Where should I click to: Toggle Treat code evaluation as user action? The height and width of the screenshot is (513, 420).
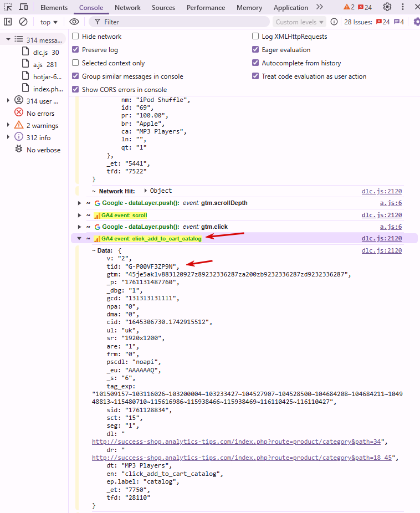tap(255, 76)
